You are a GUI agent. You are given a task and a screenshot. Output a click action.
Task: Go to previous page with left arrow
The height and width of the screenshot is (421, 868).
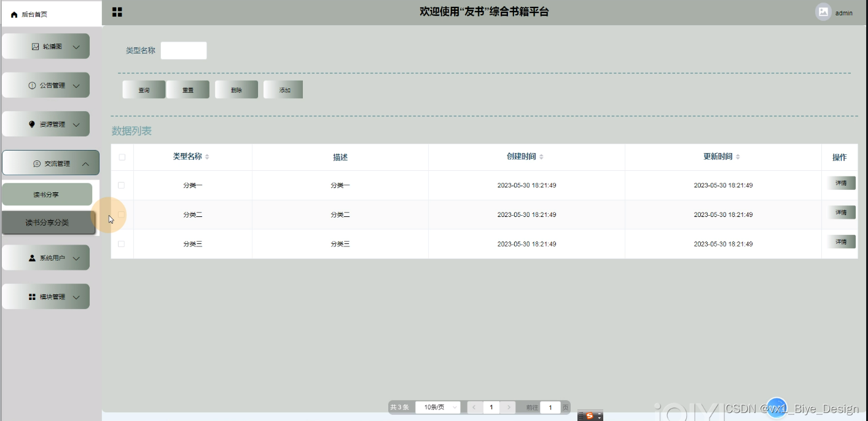tap(474, 407)
